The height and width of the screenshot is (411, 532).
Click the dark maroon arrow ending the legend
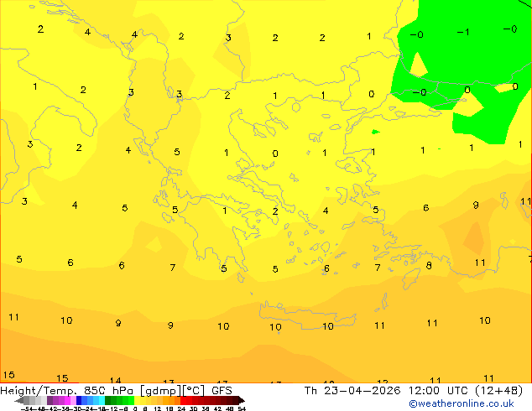[242, 401]
